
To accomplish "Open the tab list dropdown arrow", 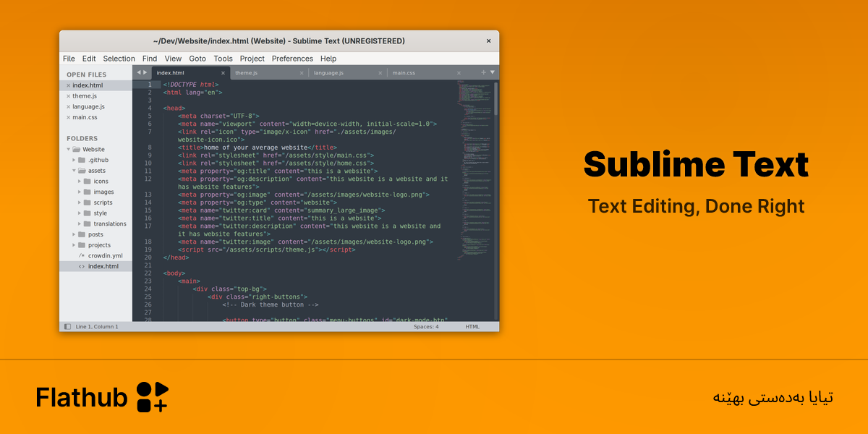I will (x=493, y=72).
